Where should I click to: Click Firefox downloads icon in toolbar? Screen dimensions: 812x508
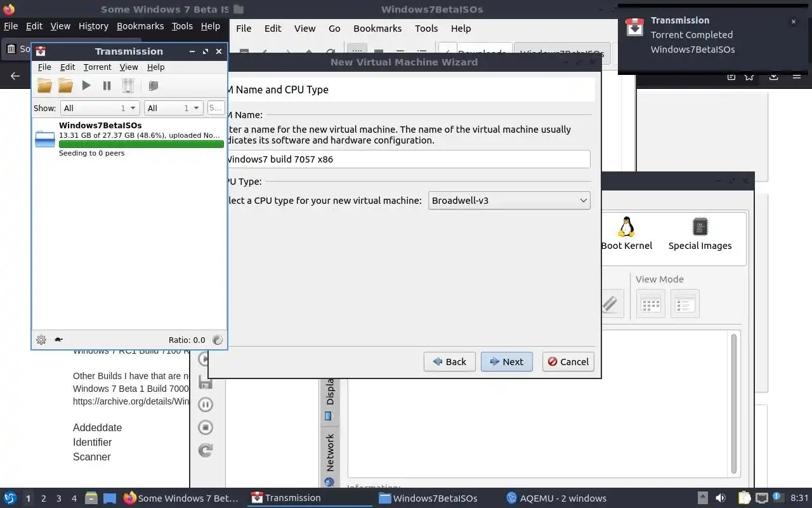coord(773,76)
